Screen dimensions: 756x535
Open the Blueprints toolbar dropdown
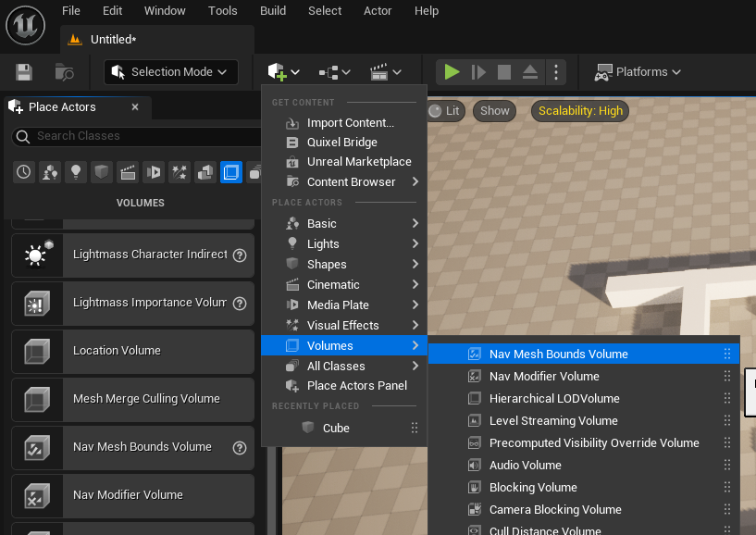tap(334, 72)
